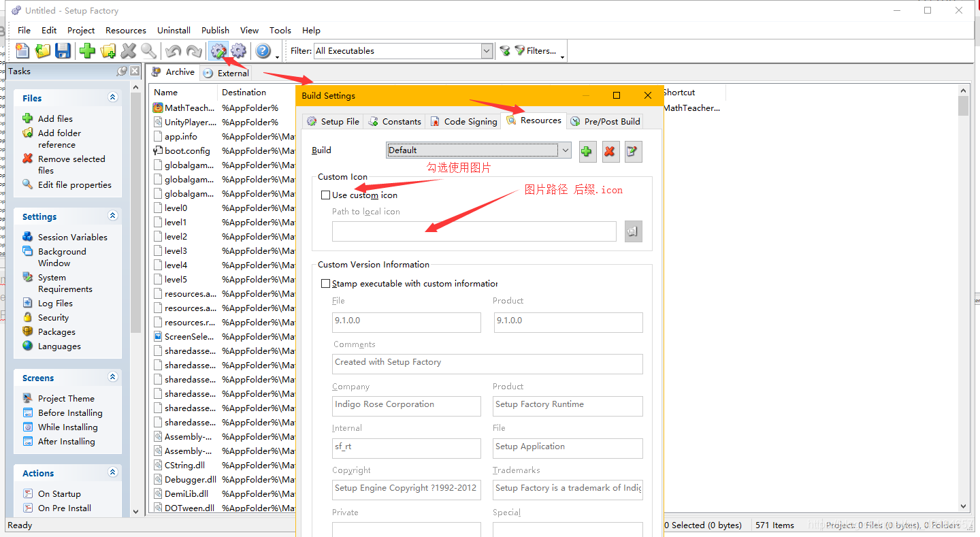980x537 pixels.
Task: Open Project Theme screen settings
Action: (66, 399)
